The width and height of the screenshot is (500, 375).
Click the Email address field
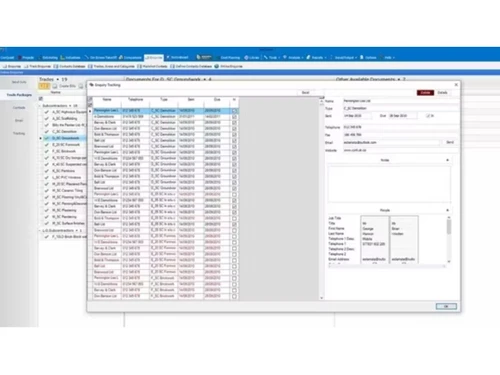(391, 142)
